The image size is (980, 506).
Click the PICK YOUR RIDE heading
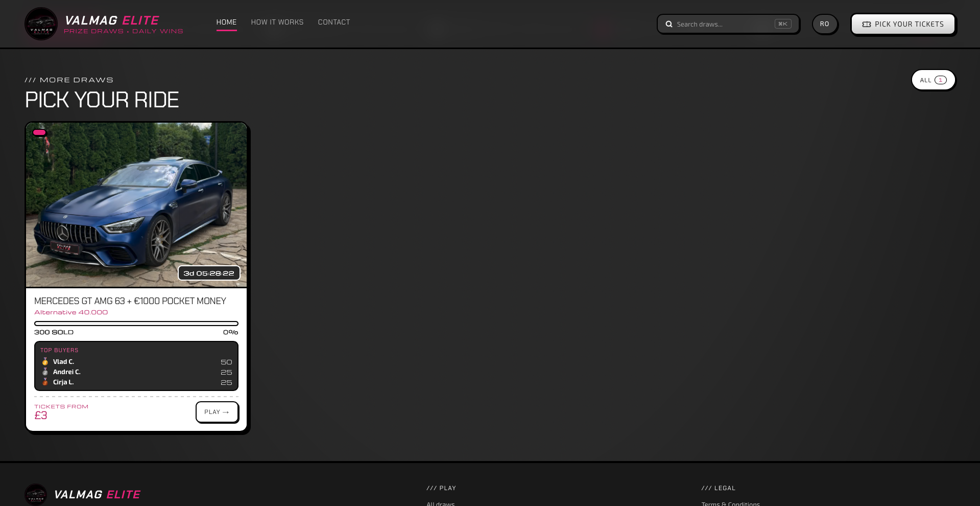point(102,100)
